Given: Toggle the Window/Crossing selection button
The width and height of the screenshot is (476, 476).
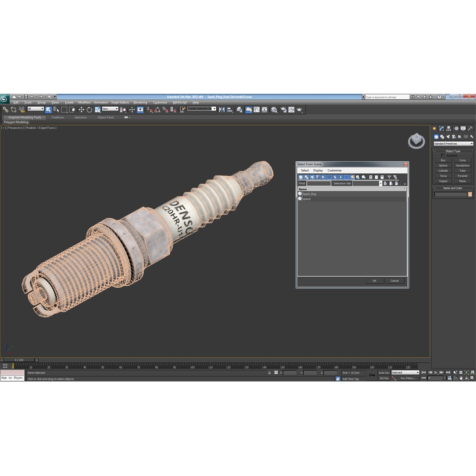Looking at the screenshot, I should point(72,110).
